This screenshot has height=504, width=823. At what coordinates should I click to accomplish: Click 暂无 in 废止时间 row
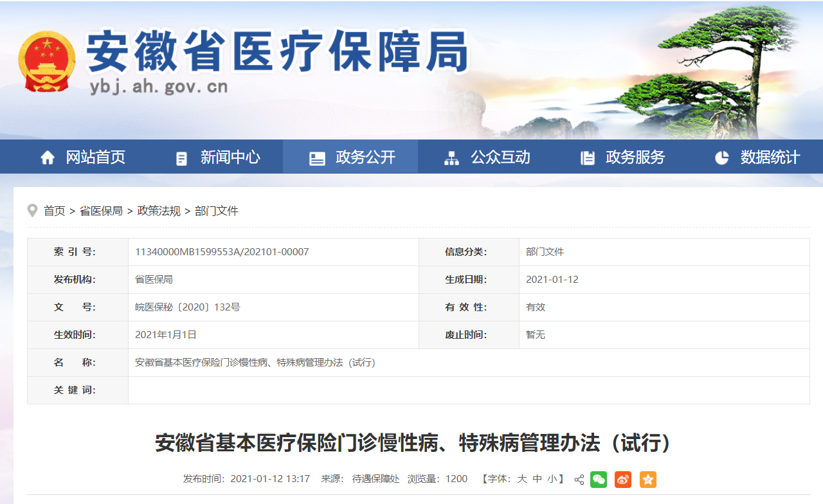coord(536,335)
